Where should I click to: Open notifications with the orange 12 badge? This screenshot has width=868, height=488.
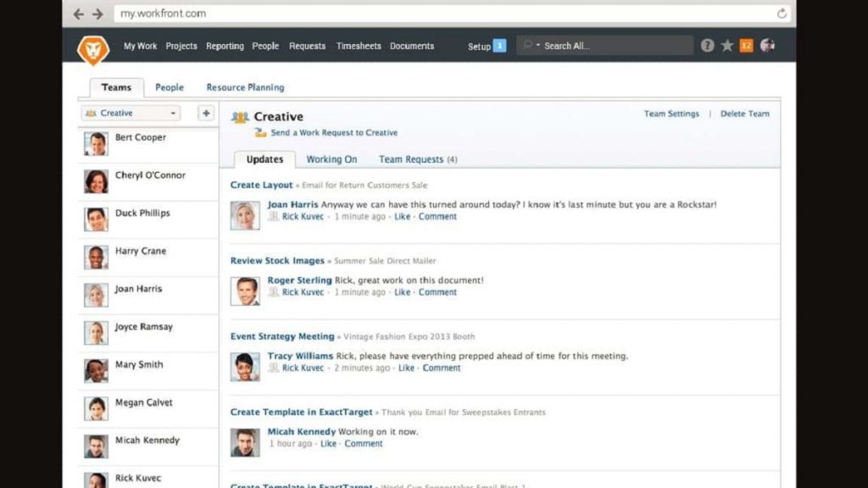tap(748, 45)
